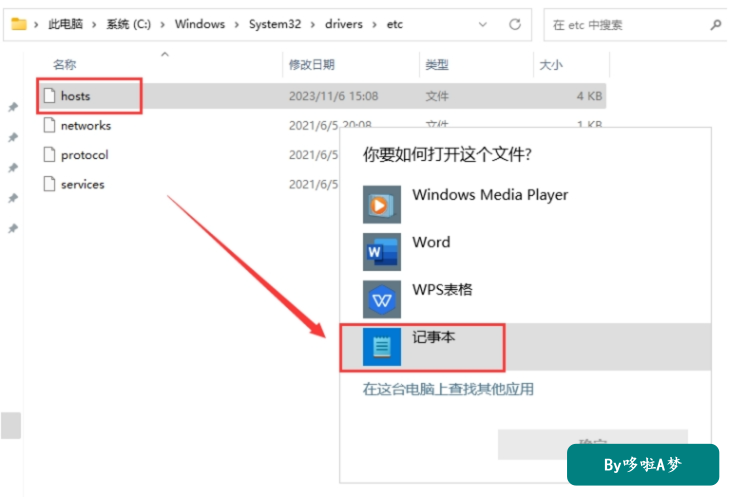Click the search magnifier icon
This screenshot has width=733, height=497.
click(x=715, y=24)
